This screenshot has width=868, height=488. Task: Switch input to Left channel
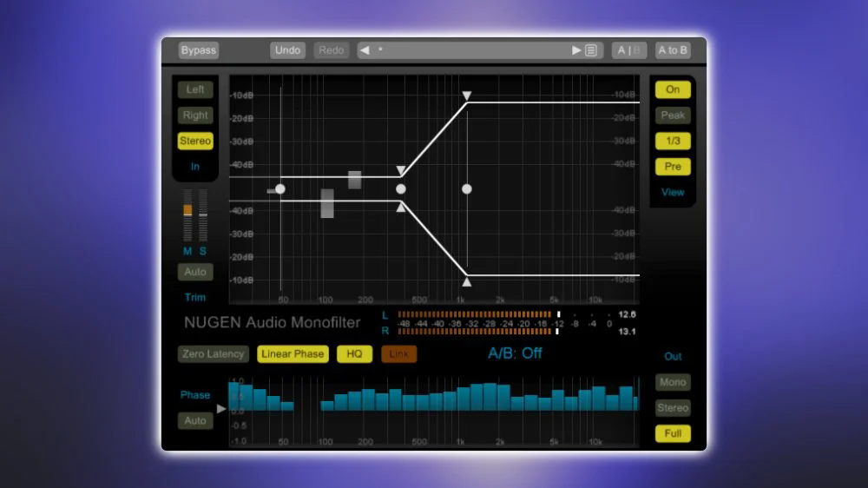(195, 89)
